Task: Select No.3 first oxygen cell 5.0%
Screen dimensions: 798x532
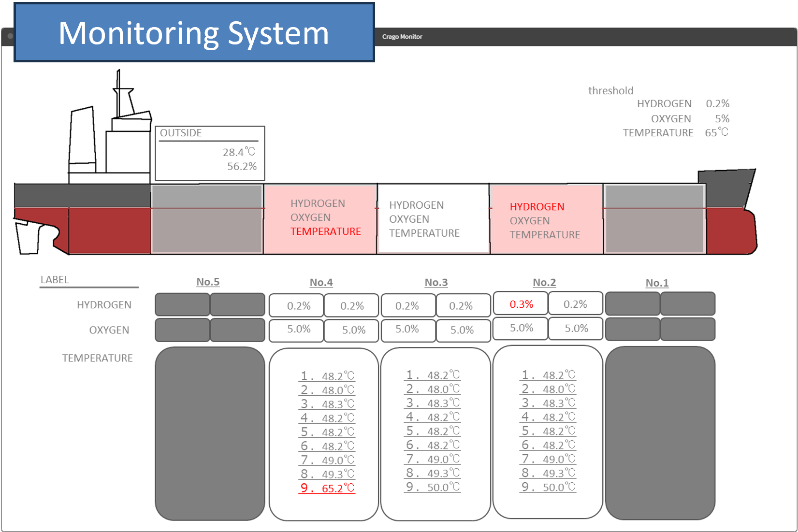Action: pos(408,331)
